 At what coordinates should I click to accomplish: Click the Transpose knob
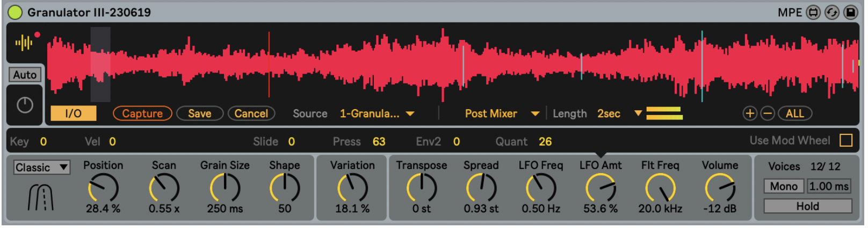pyautogui.click(x=422, y=188)
